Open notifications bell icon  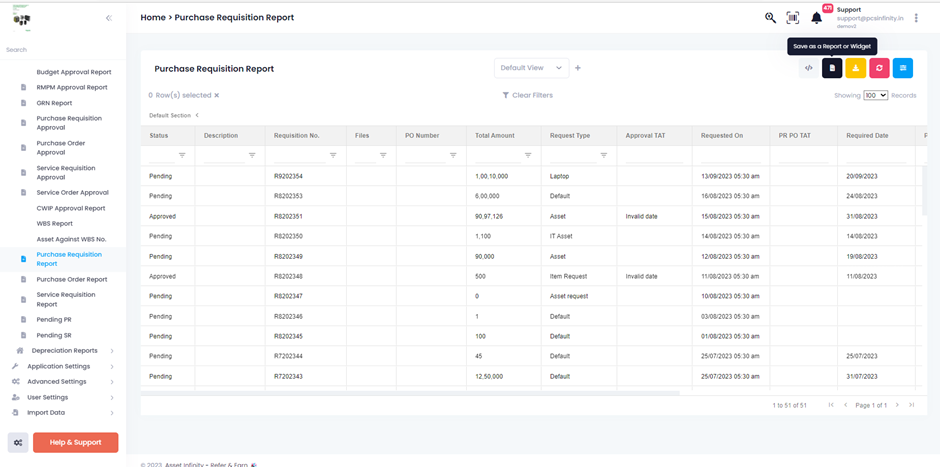coord(816,17)
